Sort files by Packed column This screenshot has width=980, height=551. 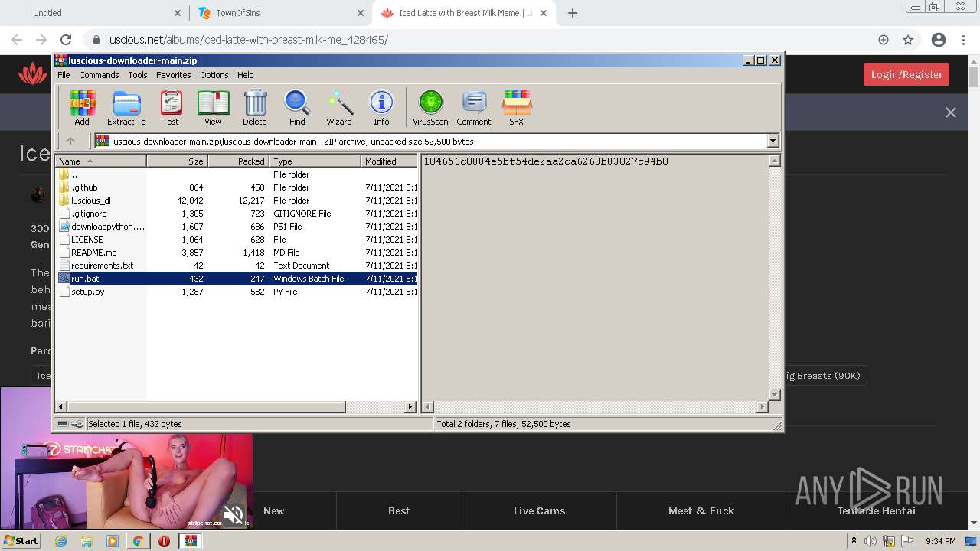click(x=238, y=161)
